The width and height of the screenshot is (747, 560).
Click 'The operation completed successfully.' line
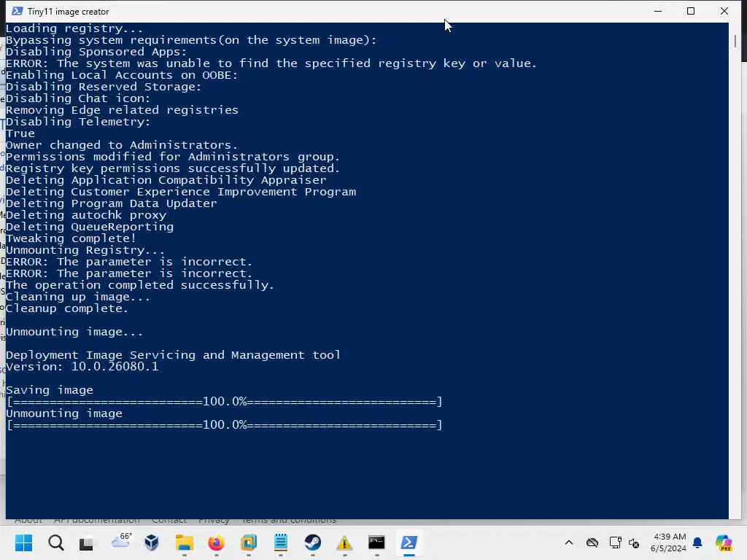click(x=140, y=285)
